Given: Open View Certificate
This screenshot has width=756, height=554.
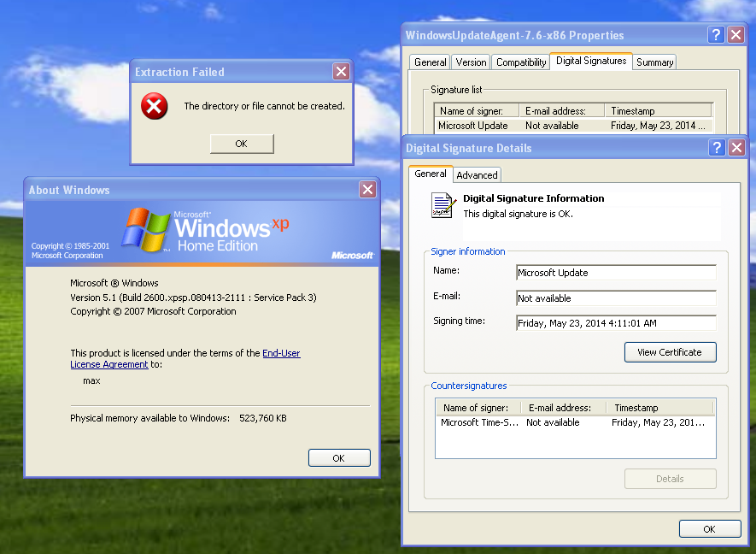Looking at the screenshot, I should point(671,352).
